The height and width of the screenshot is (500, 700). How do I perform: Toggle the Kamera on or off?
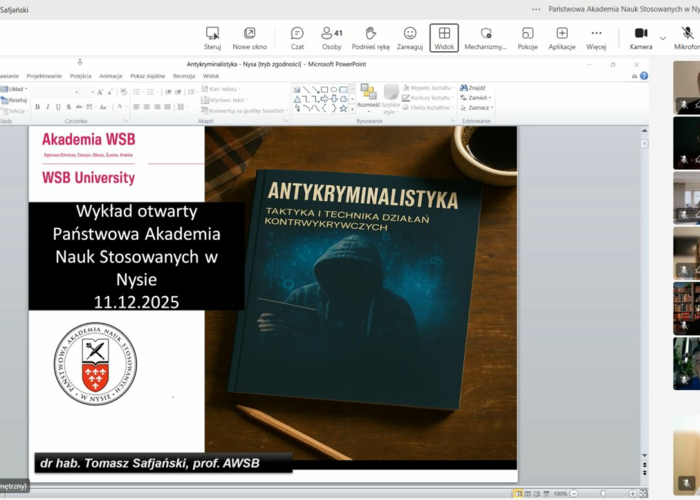coord(641,38)
